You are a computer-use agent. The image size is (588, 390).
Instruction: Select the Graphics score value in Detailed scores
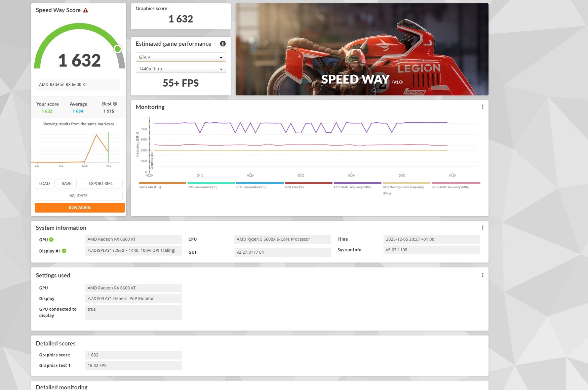tap(133, 355)
